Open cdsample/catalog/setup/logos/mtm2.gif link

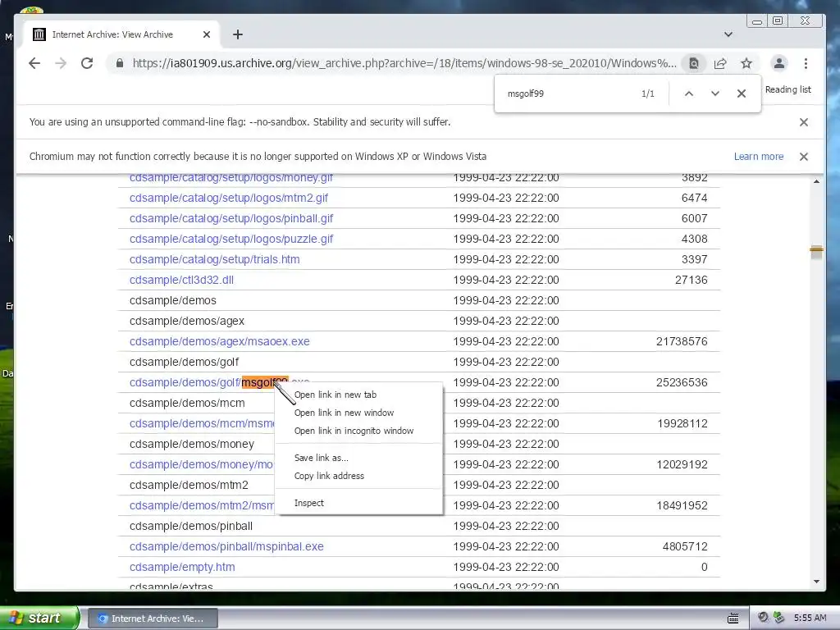(229, 199)
